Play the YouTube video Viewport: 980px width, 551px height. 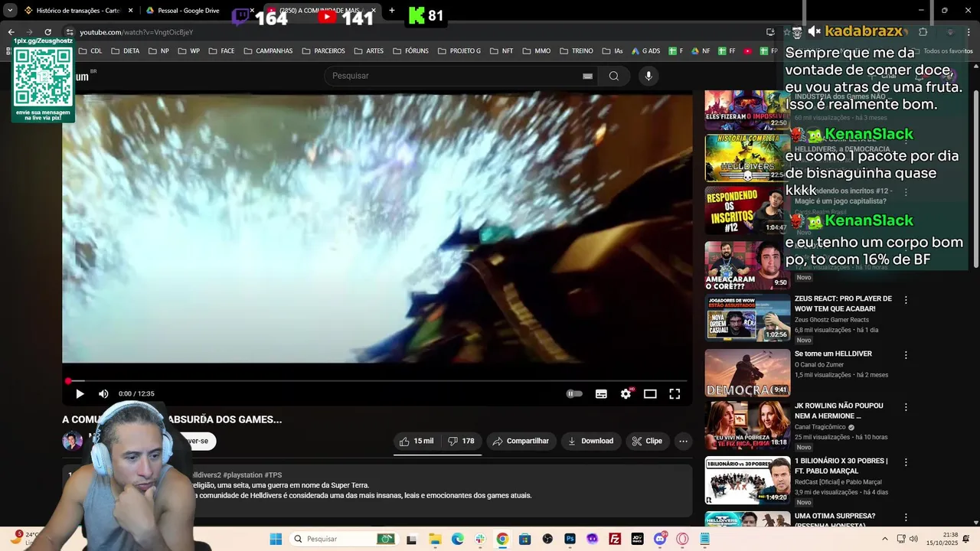80,394
